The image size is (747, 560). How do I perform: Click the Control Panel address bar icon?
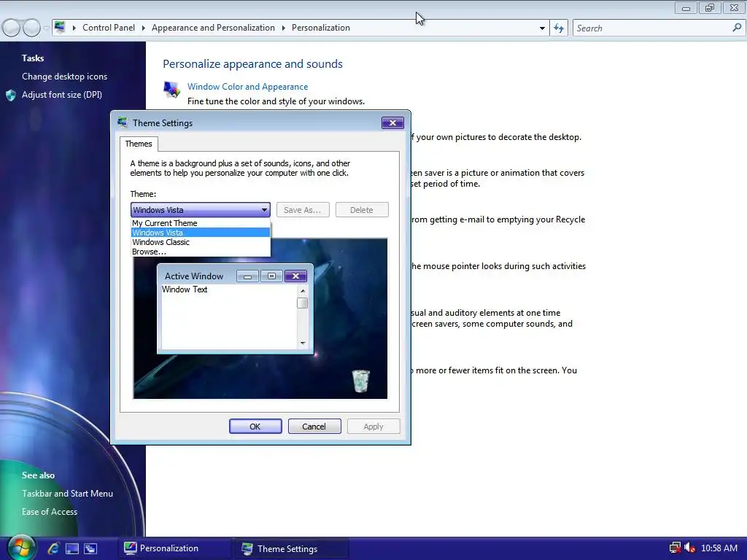click(x=60, y=27)
